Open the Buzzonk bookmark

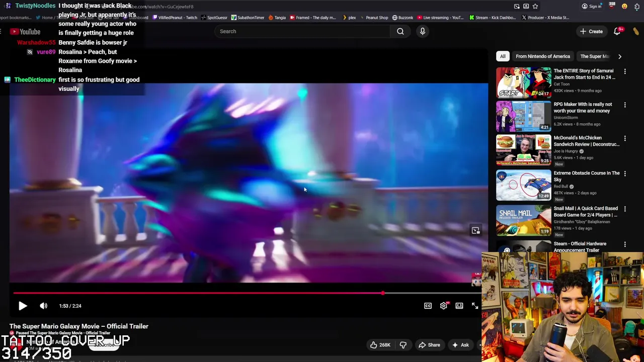point(403,18)
